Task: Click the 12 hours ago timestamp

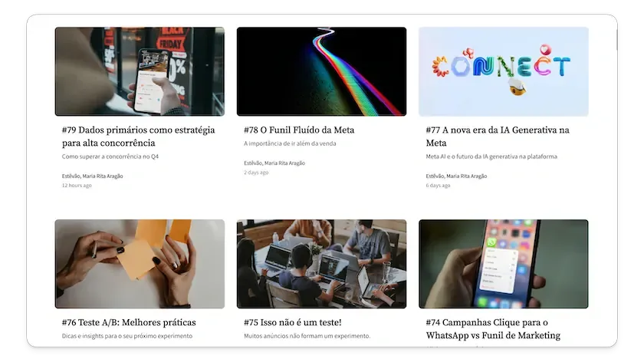Action: click(77, 186)
